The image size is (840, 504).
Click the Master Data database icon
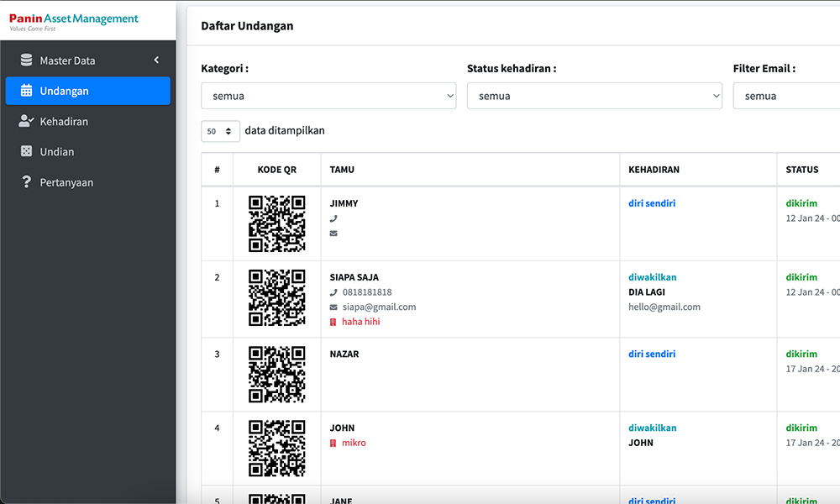coord(26,60)
